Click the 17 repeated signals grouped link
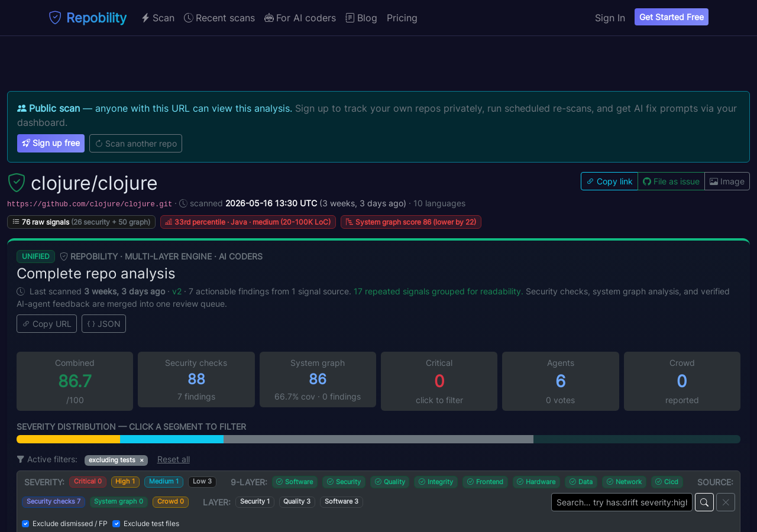The image size is (757, 532). [x=438, y=291]
